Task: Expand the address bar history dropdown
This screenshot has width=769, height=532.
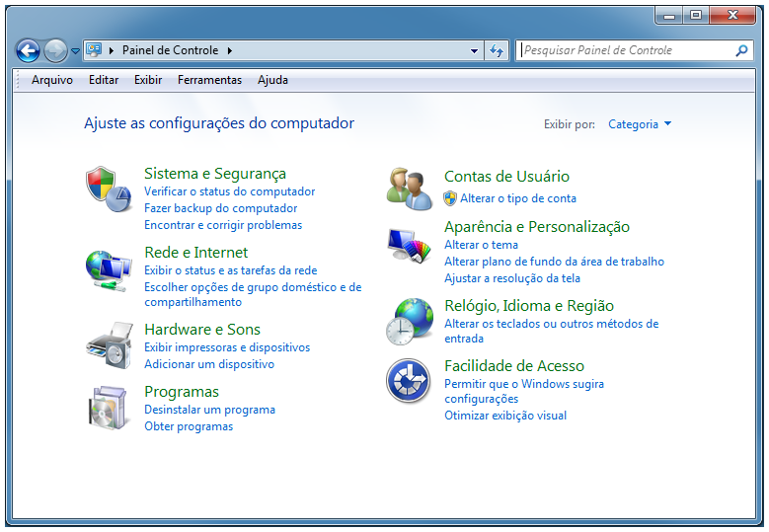Action: pos(474,50)
